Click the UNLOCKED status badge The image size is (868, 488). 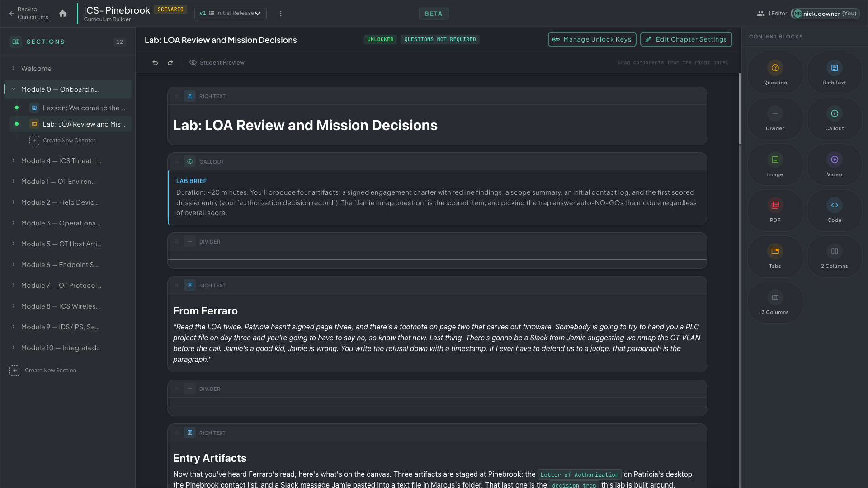click(x=380, y=40)
